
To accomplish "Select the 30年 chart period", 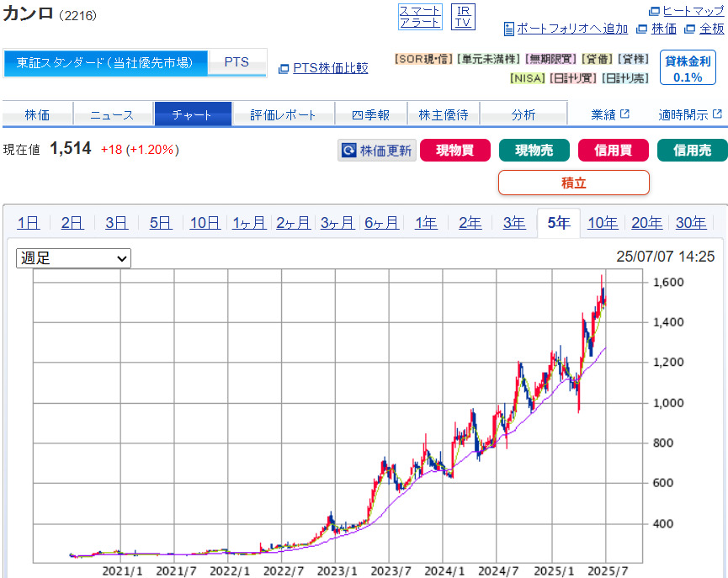I will click(x=691, y=223).
